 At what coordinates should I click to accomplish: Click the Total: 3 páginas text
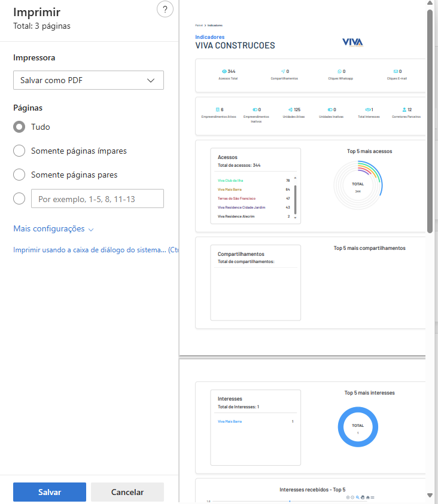[42, 26]
